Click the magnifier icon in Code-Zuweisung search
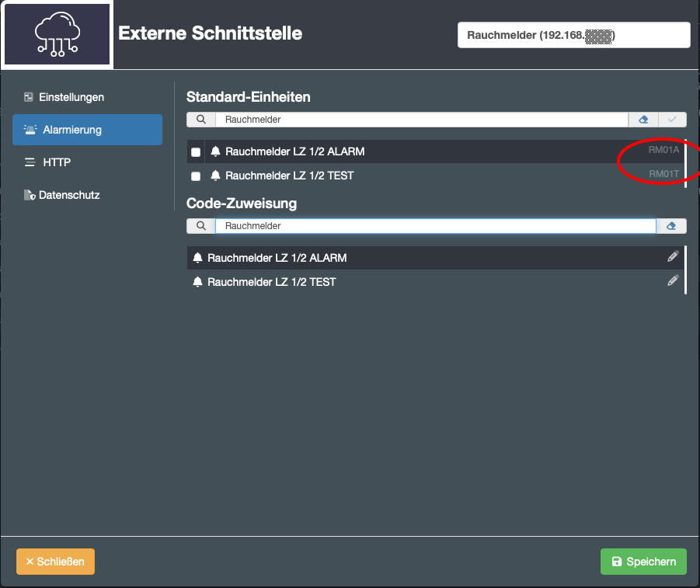The height and width of the screenshot is (588, 700). tap(201, 226)
